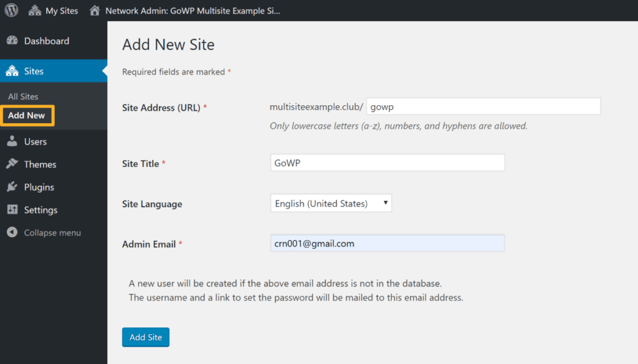Click the Site Title input field
The image size is (638, 364).
coord(388,162)
